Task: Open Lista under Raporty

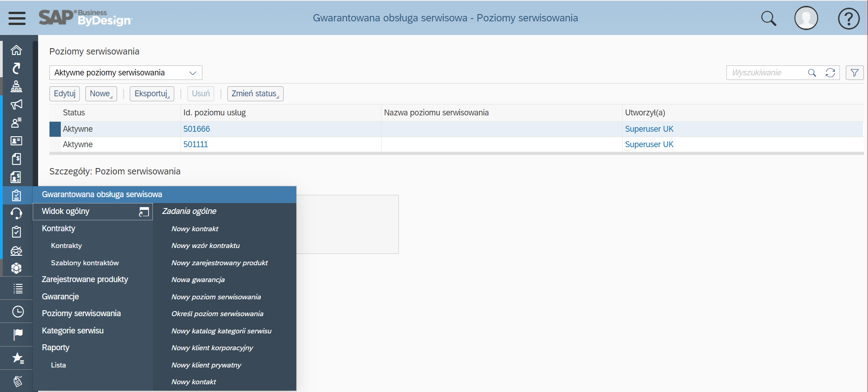Action: (x=59, y=365)
